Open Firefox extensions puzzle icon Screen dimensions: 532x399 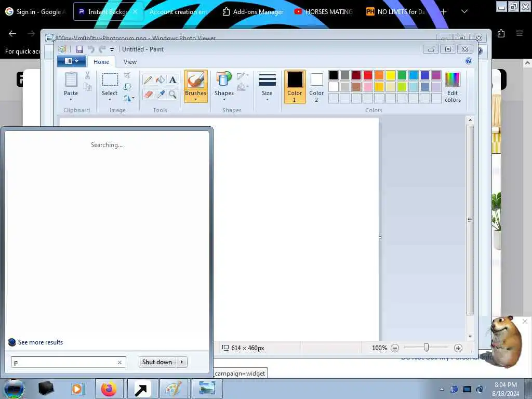[x=501, y=33]
